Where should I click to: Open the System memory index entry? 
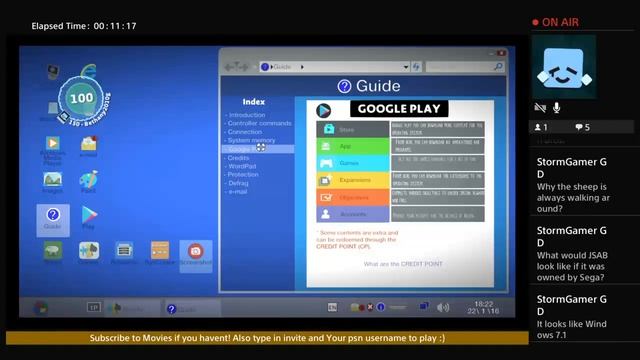click(250, 140)
